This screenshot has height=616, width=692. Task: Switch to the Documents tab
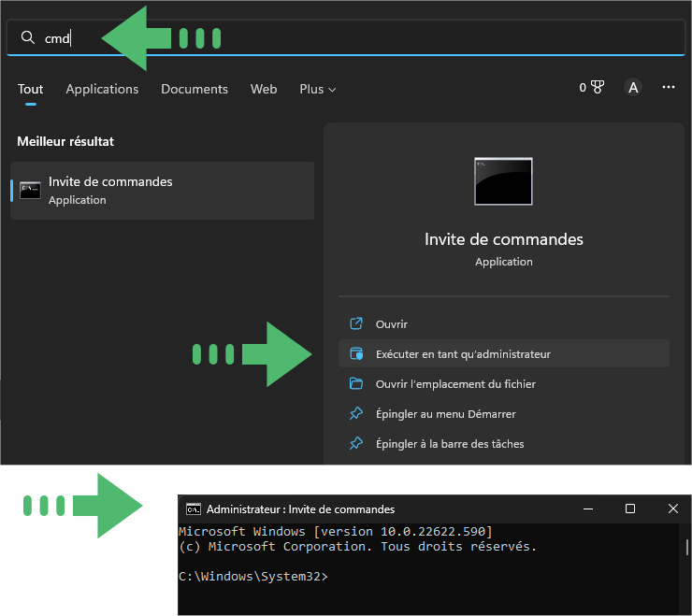click(195, 89)
